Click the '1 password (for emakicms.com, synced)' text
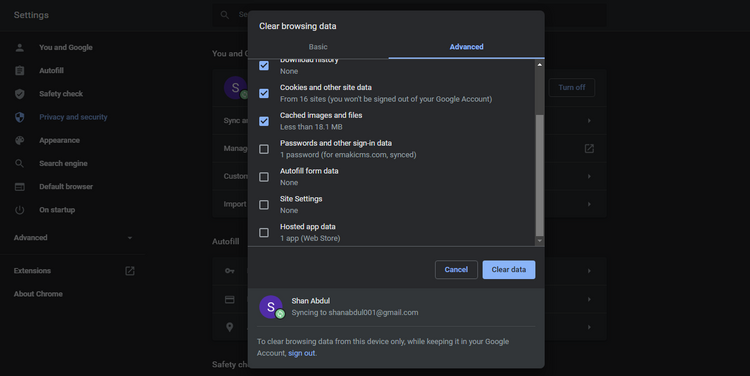The height and width of the screenshot is (376, 750). (348, 155)
